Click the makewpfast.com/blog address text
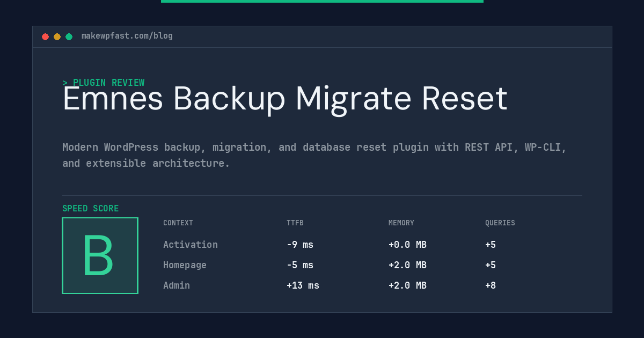The height and width of the screenshot is (338, 644). click(127, 36)
